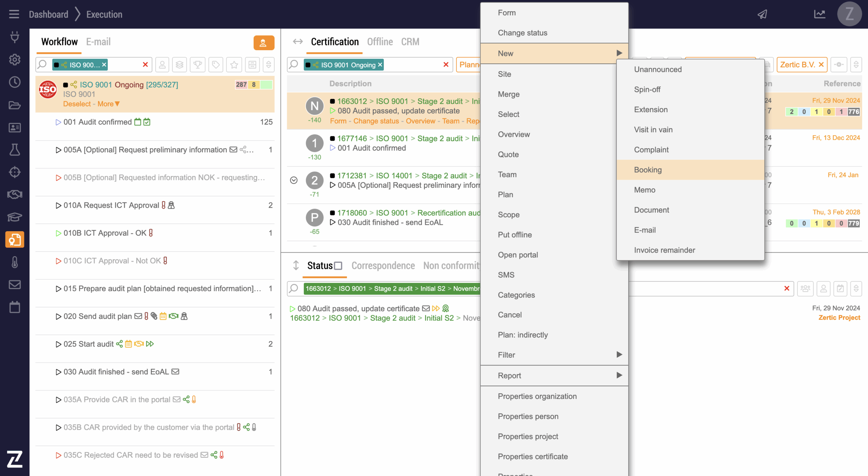Remove the ISO 9001 Ongoing filter tag
Viewport: 868px width, 476px height.
[380, 64]
